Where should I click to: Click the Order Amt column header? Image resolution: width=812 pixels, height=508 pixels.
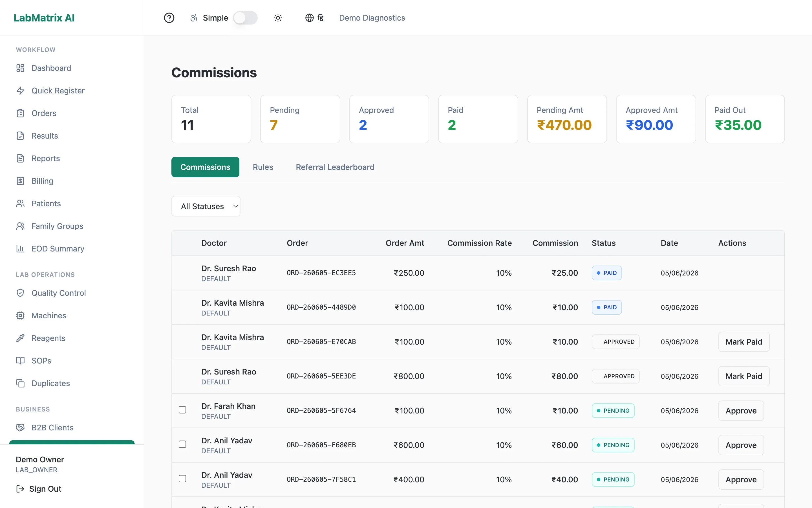(405, 243)
